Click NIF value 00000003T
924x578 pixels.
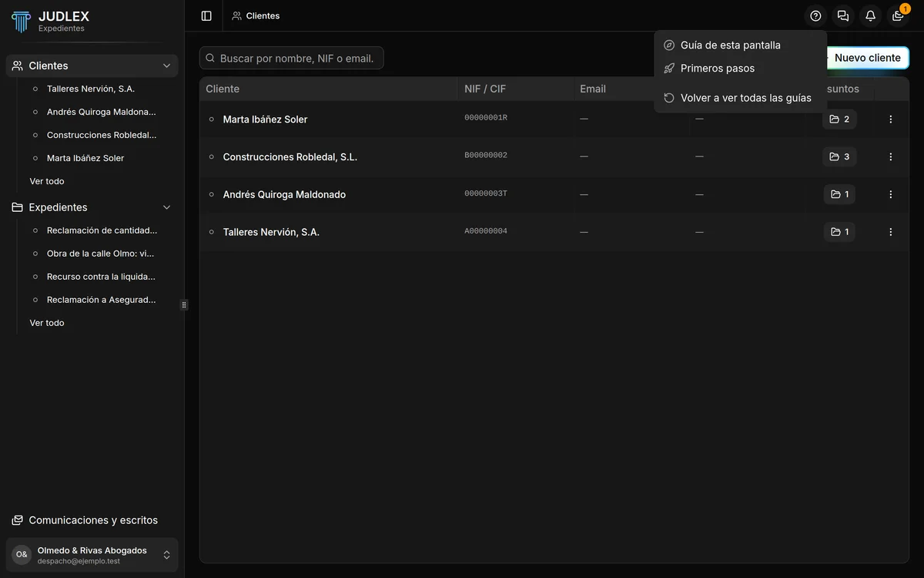tap(486, 193)
